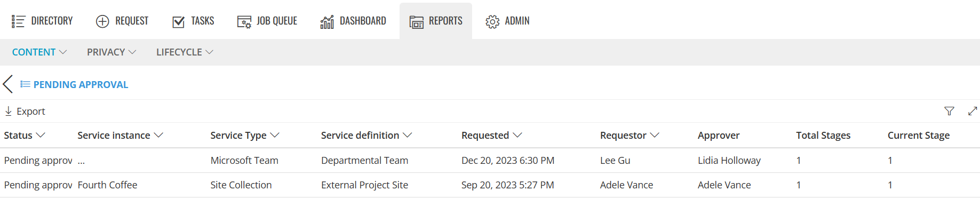Open the Service instance column dropdown

(x=158, y=136)
